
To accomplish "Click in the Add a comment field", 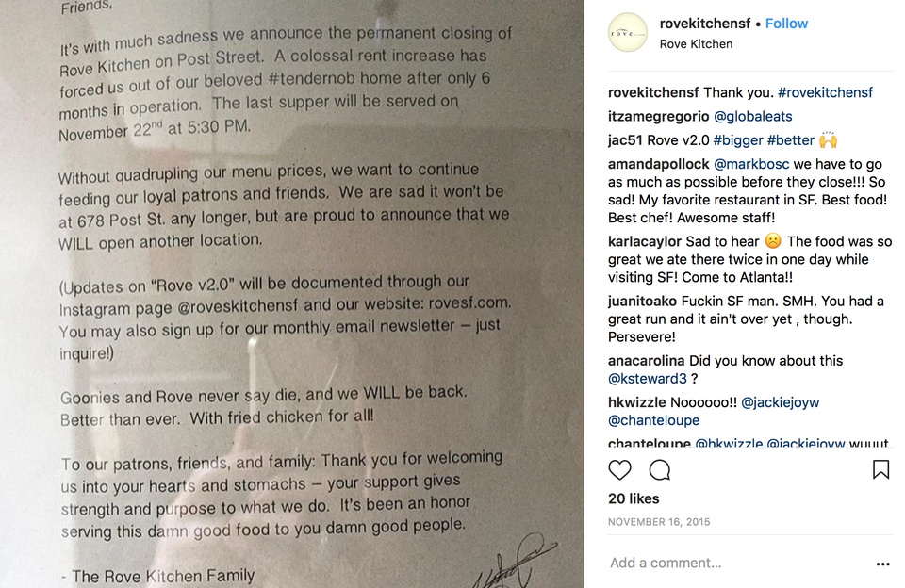I will coord(739,563).
